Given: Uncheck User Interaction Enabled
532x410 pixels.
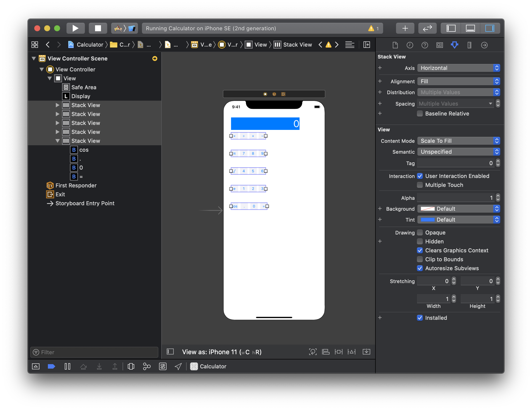Looking at the screenshot, I should click(420, 176).
